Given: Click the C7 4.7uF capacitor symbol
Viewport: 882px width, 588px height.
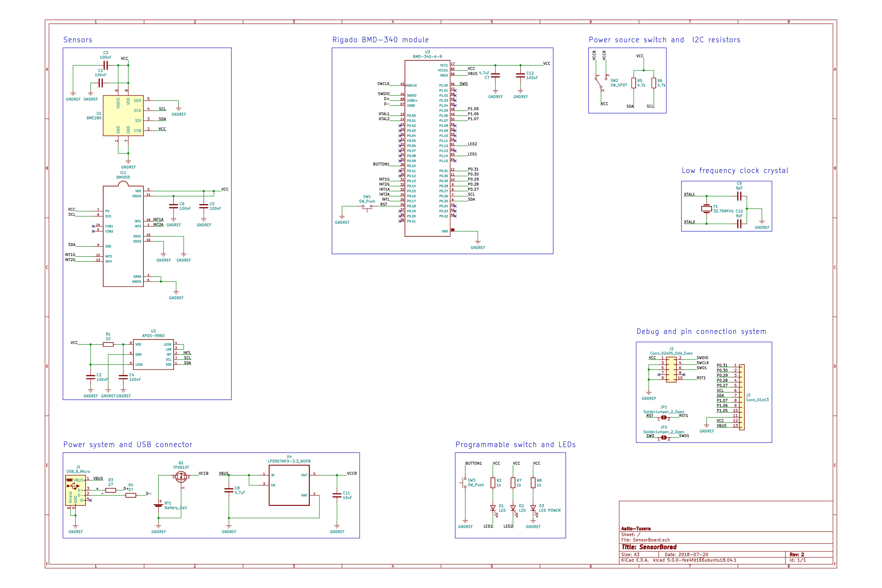Looking at the screenshot, I should pos(495,75).
